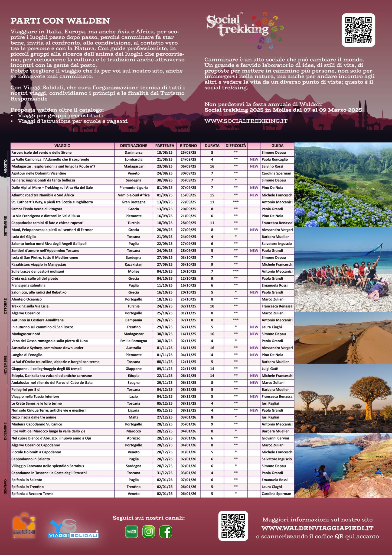Viewport: 392px width, 555px height.
Task: Click the Facebook icon
Action: click(x=166, y=531)
